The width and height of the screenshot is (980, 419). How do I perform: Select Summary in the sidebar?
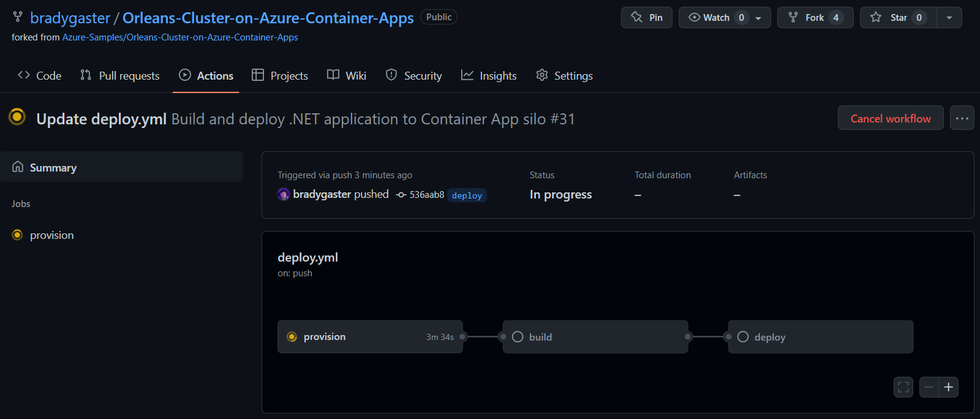(x=121, y=167)
